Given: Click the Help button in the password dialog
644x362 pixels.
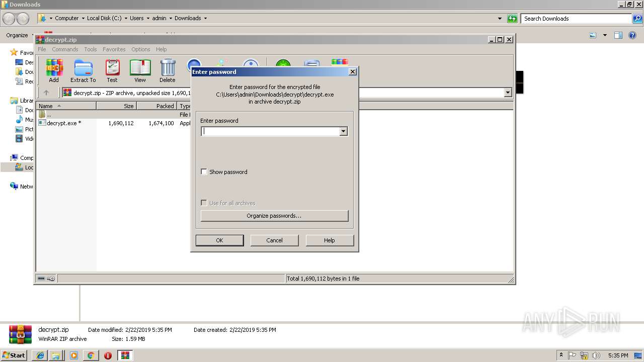Looking at the screenshot, I should 330,240.
